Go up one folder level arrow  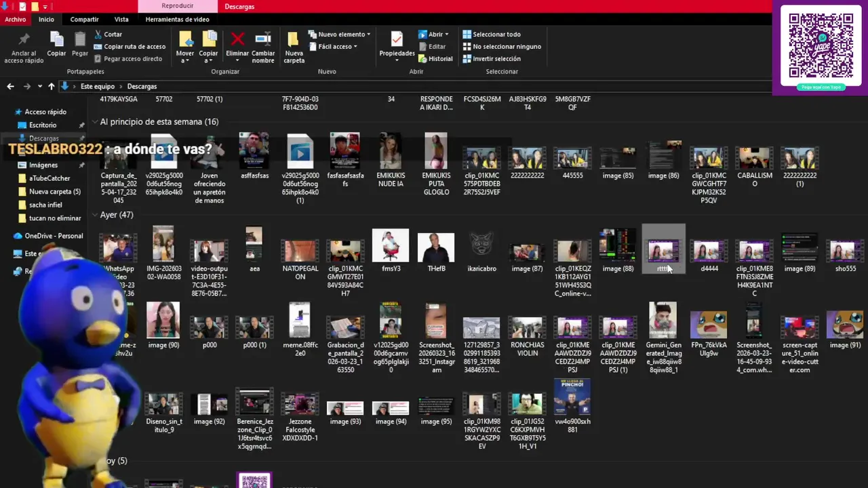(51, 86)
